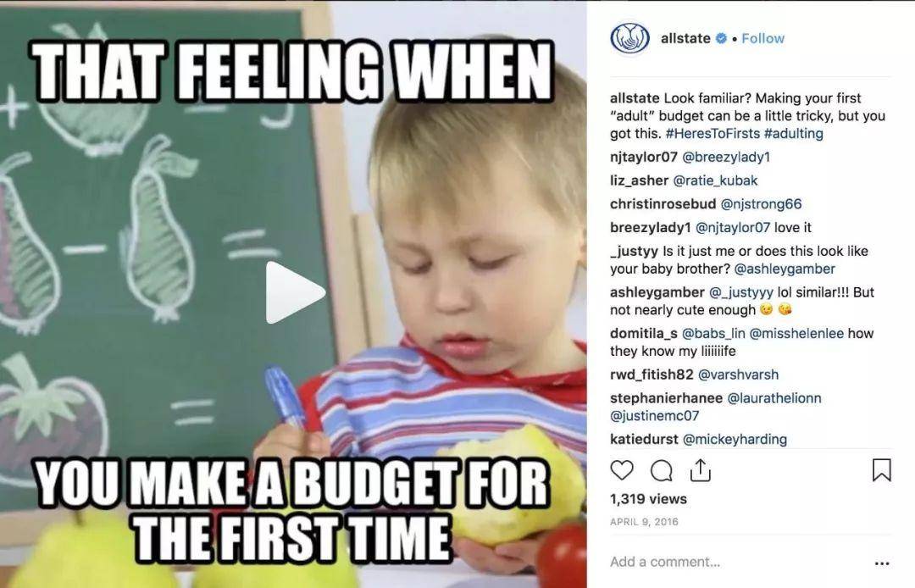This screenshot has width=915, height=588.
Task: Play the budget meme video
Action: pos(295,292)
